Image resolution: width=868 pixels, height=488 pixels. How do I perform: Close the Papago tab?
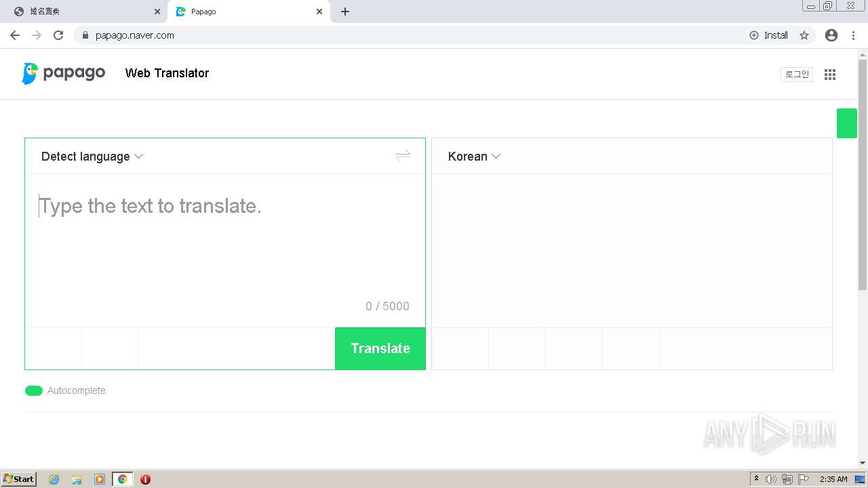[320, 12]
